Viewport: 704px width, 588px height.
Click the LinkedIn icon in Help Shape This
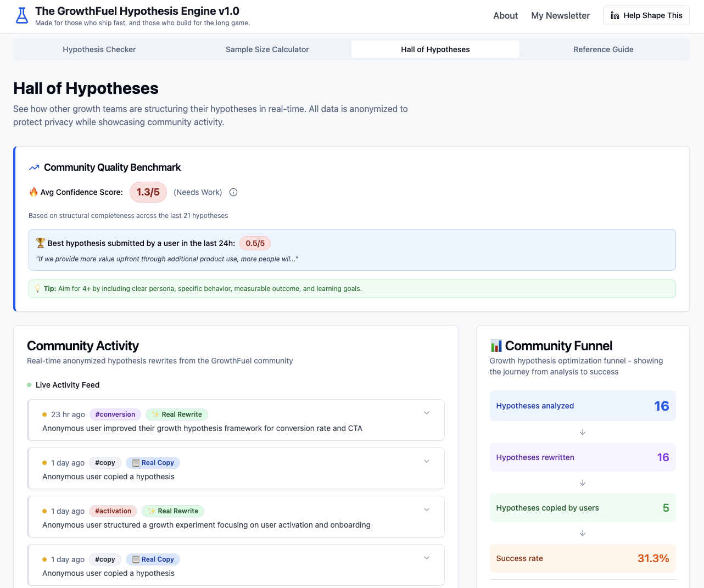click(x=615, y=15)
